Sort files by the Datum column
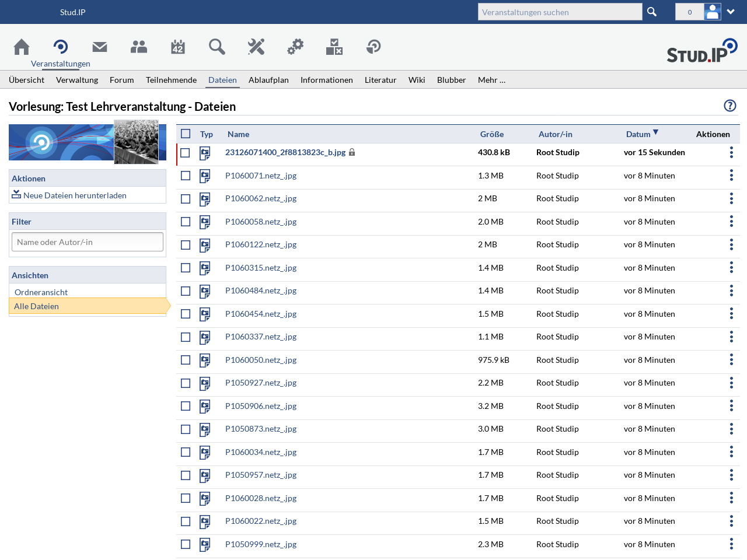The width and height of the screenshot is (747, 560). [x=638, y=134]
